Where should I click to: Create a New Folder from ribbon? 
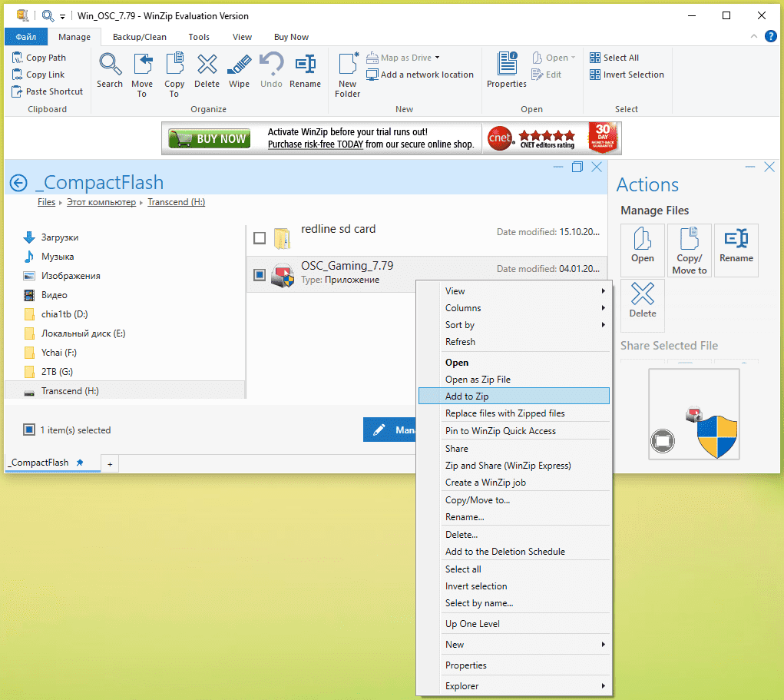348,75
